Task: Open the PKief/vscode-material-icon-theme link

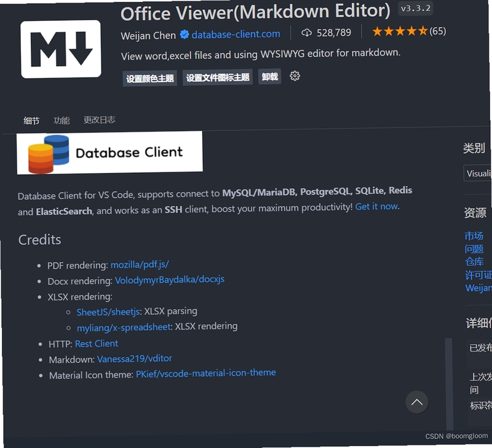Action: point(205,374)
